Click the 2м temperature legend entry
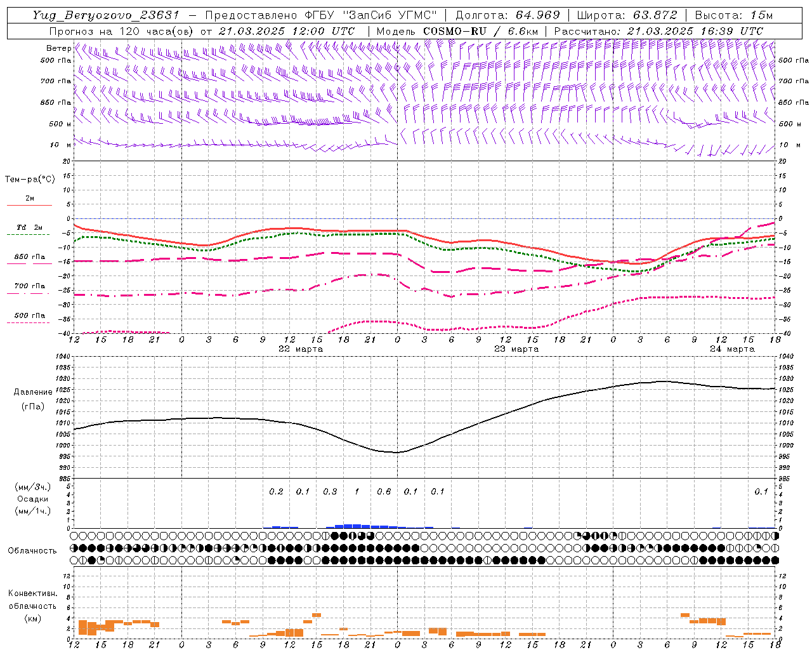 click(30, 198)
